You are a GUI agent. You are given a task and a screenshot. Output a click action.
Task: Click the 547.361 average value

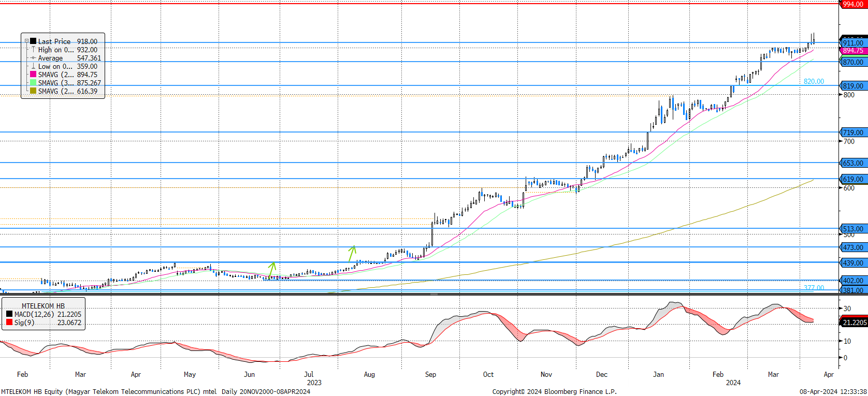coord(89,58)
